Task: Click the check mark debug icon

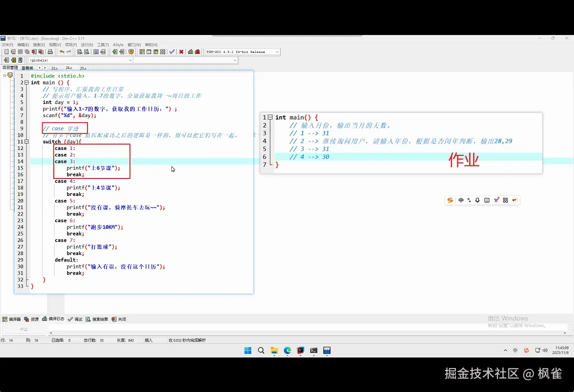Action: (x=172, y=51)
